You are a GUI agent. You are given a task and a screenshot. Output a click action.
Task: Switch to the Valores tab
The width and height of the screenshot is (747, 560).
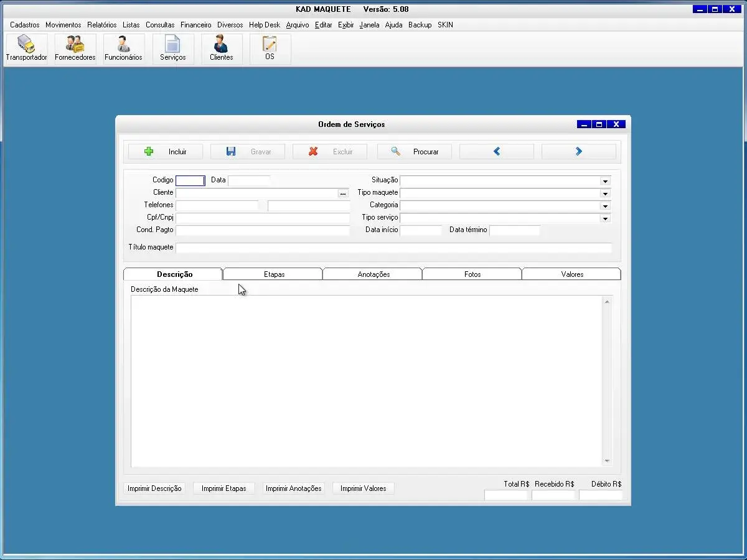click(572, 274)
